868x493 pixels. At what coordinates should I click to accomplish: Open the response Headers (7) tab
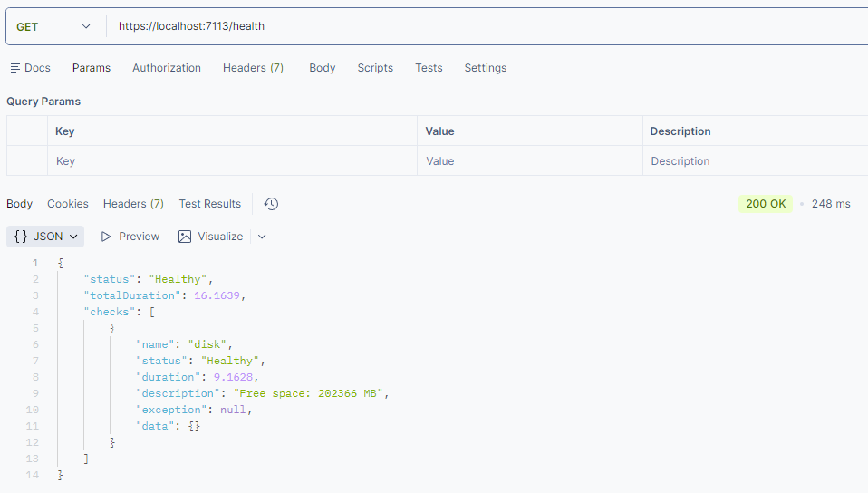click(x=133, y=204)
